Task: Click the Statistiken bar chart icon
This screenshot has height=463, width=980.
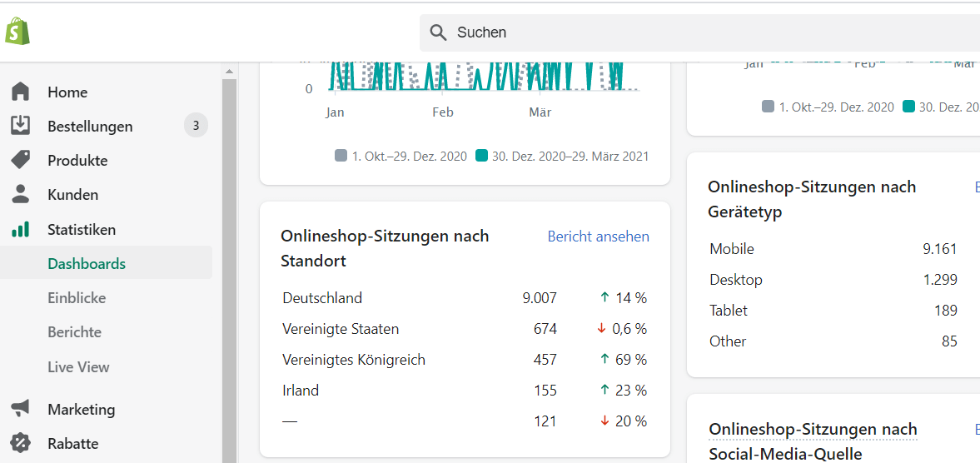Action: (21, 229)
